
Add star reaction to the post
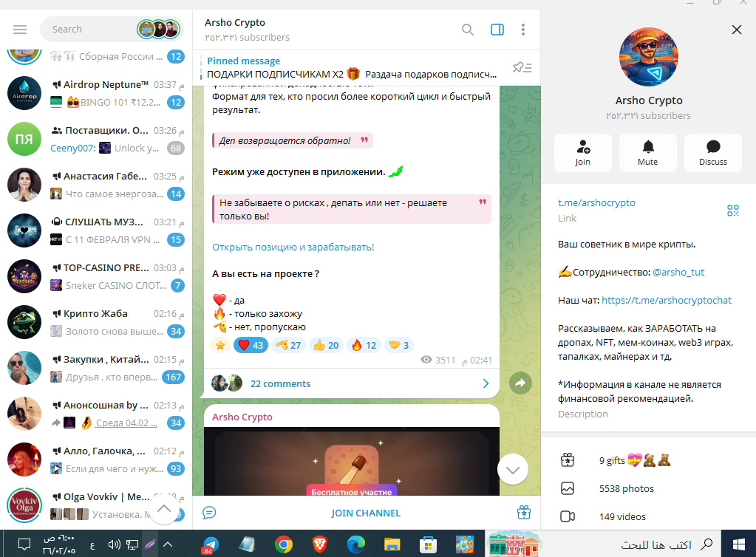[220, 345]
